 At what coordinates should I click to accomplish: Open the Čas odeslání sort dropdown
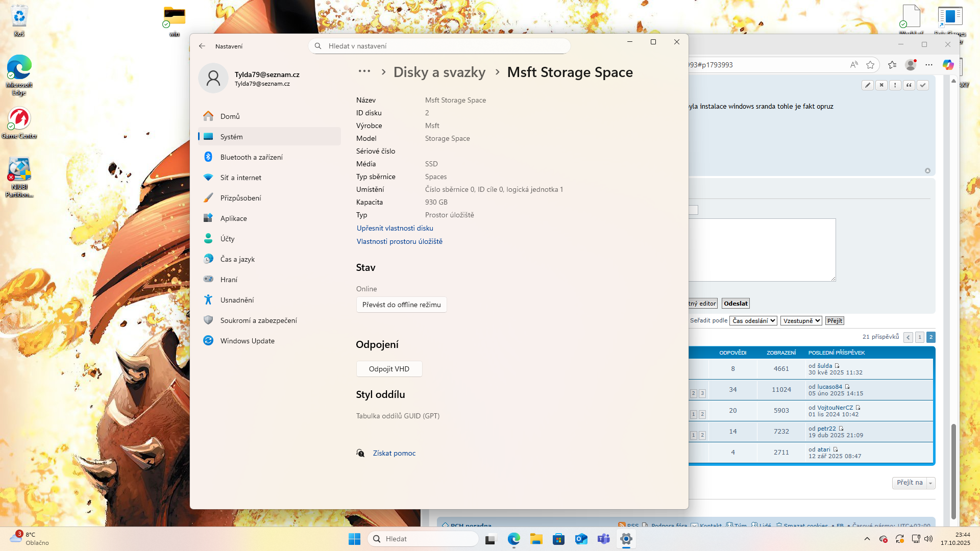[753, 321]
